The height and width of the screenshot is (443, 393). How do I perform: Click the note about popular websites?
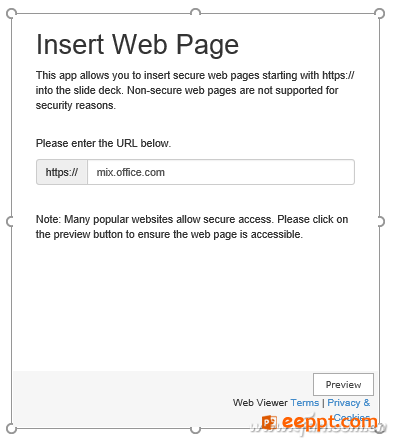coord(192,227)
